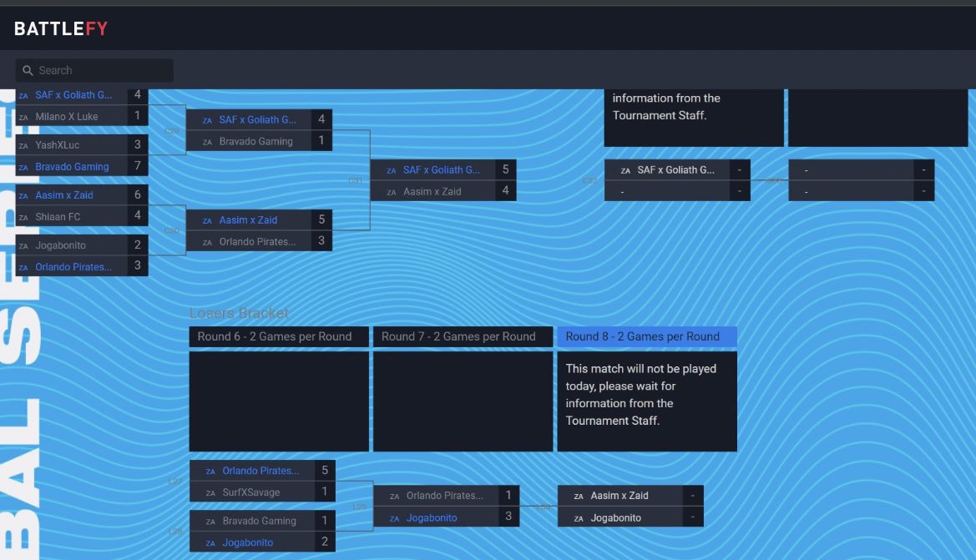976x560 pixels.
Task: Select YashXLuc team entry
Action: tap(82, 145)
